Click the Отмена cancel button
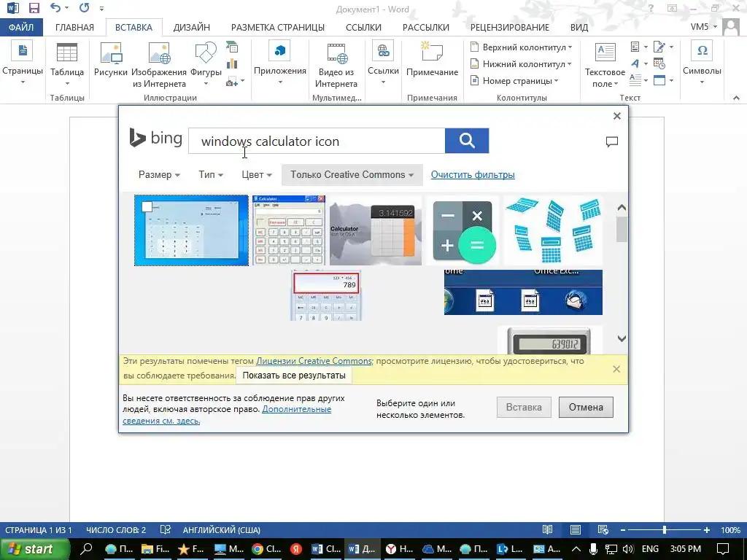The width and height of the screenshot is (747, 560). (586, 407)
